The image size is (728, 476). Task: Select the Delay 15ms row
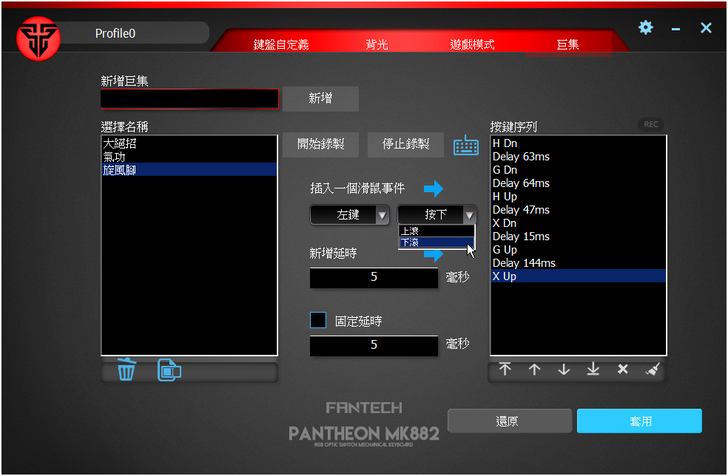578,236
